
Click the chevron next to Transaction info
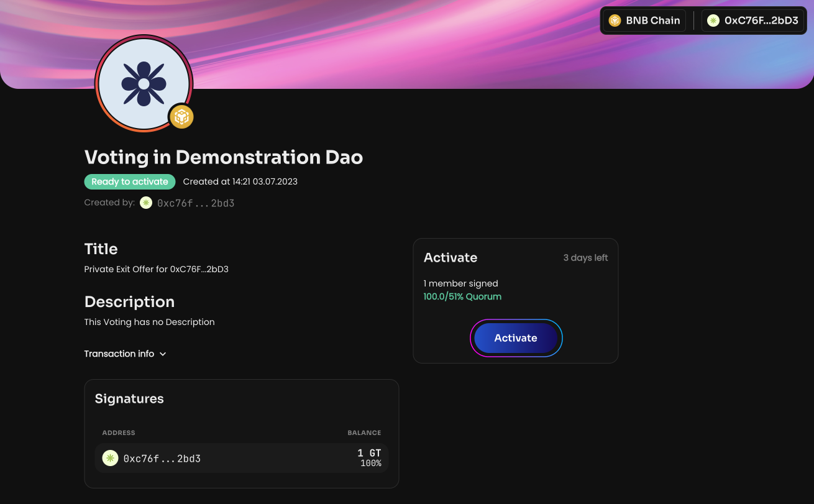coord(163,354)
